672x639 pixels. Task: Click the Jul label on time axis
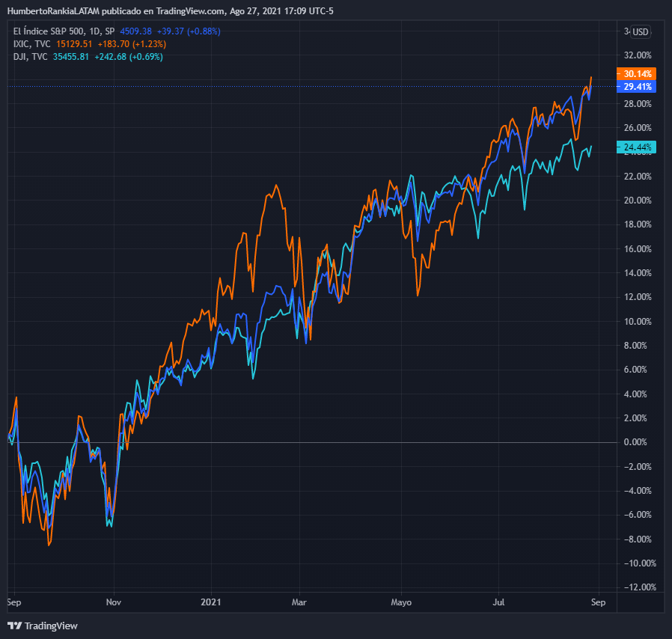498,602
